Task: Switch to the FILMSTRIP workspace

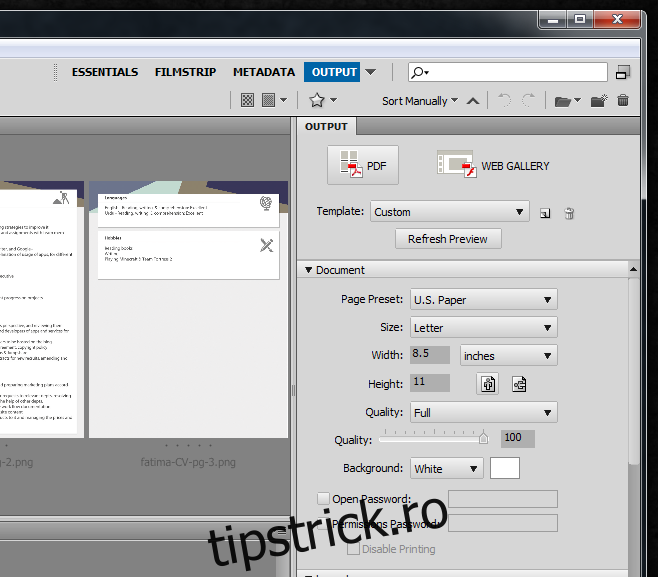Action: [x=185, y=72]
